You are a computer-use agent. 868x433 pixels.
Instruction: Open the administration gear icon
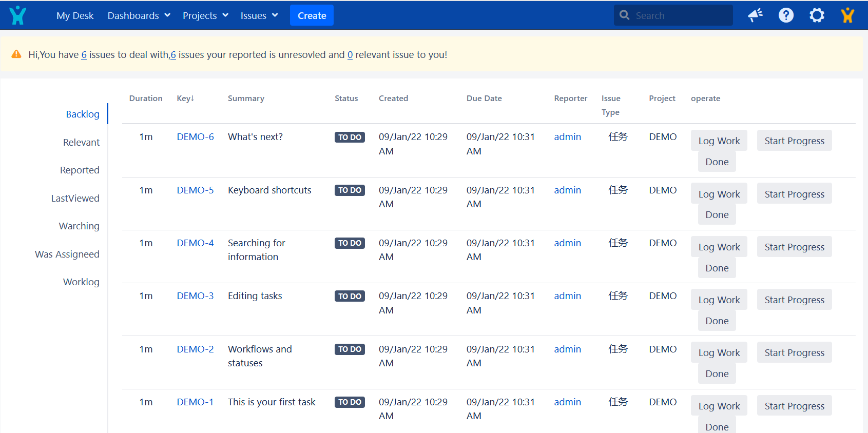(817, 15)
